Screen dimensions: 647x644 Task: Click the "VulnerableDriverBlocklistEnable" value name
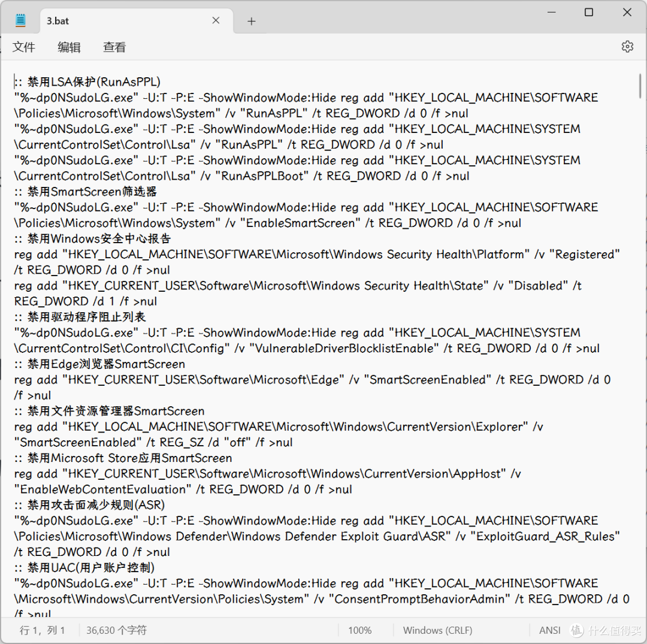[x=344, y=349]
